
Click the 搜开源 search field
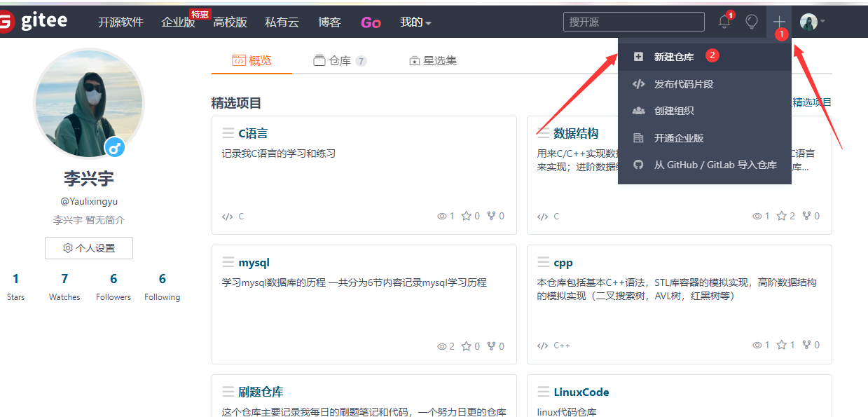[634, 22]
